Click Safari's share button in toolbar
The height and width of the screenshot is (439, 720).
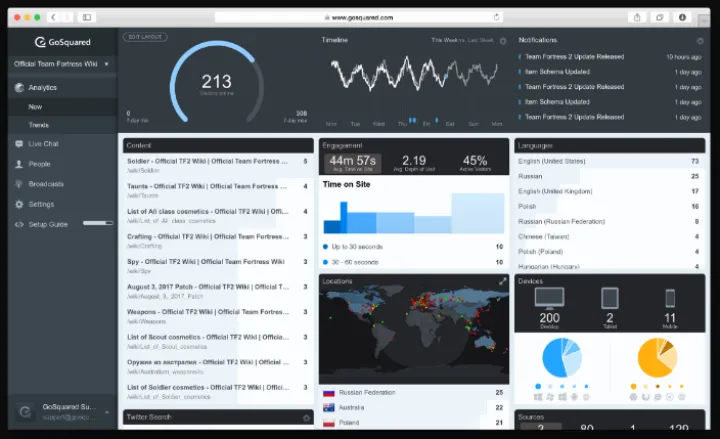(637, 17)
